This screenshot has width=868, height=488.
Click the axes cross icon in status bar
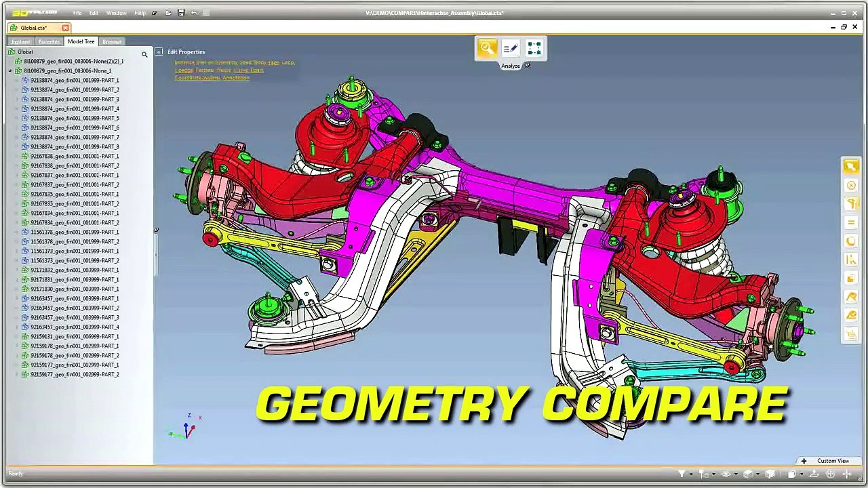click(x=847, y=474)
